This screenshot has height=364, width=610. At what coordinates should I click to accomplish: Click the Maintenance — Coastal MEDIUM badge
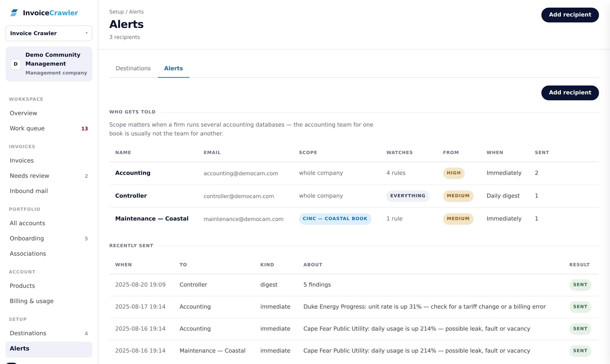pyautogui.click(x=458, y=219)
